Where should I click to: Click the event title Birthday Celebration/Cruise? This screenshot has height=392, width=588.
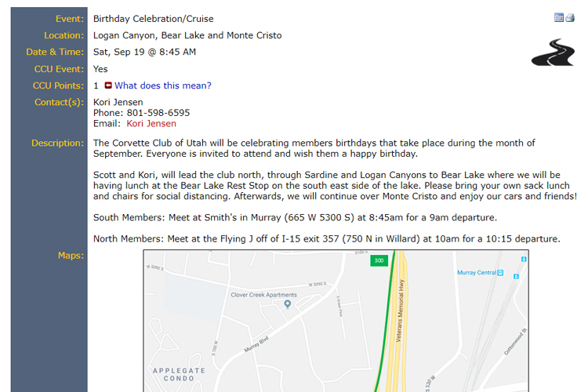[x=154, y=19]
